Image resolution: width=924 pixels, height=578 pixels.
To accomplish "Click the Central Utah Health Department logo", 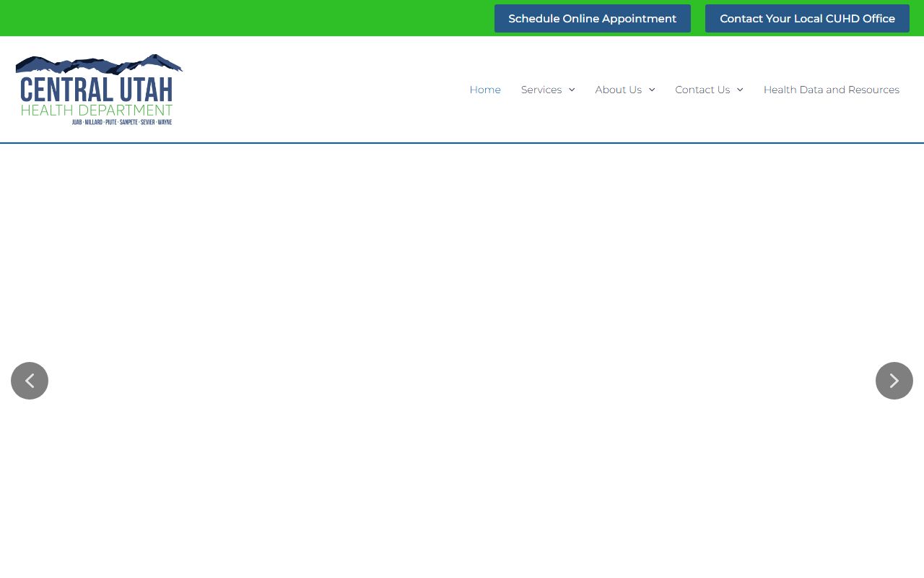I will click(99, 90).
